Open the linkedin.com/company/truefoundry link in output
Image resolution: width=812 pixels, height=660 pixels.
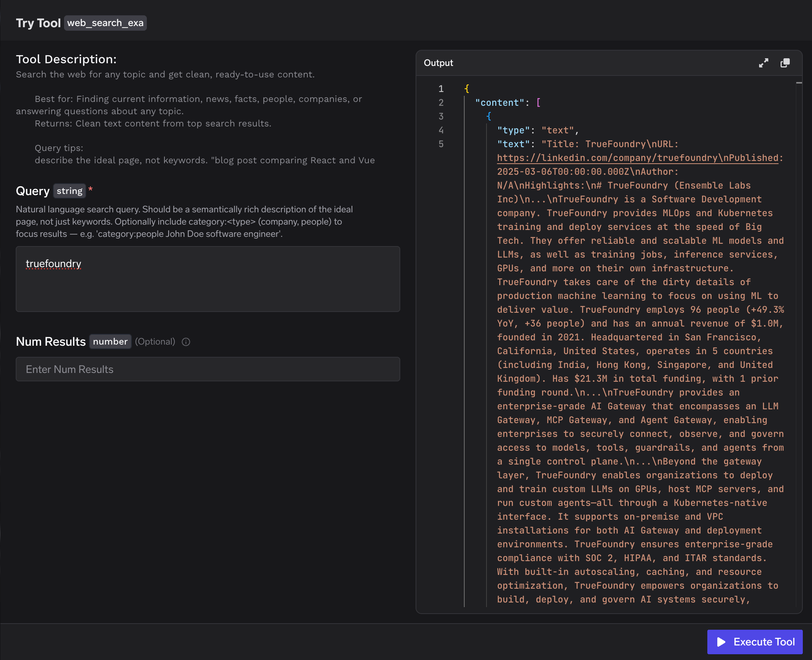click(638, 158)
